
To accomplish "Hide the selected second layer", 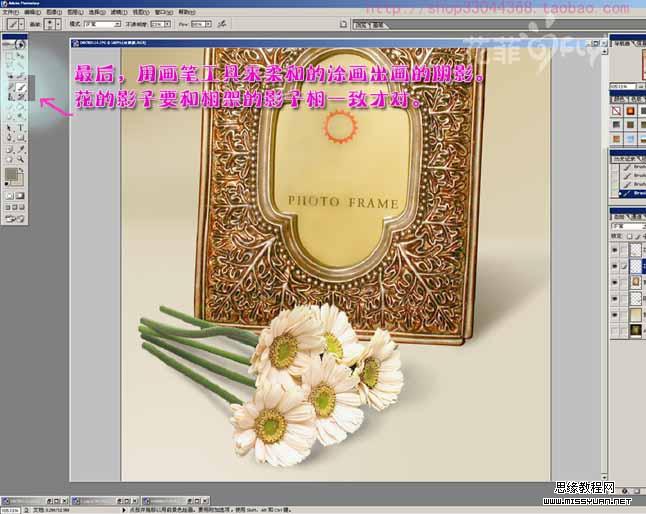I will [615, 266].
